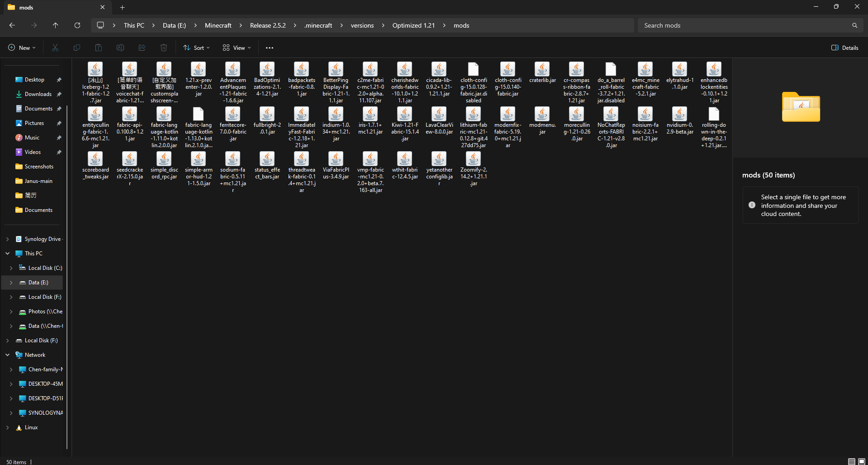This screenshot has width=868, height=465.
Task: Select the craterlib.jar file
Action: click(x=542, y=73)
